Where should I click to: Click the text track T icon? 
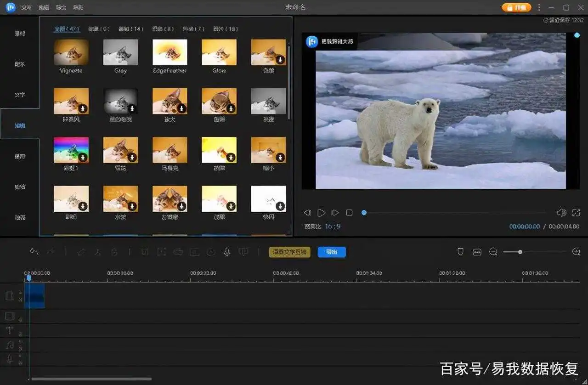(x=9, y=330)
